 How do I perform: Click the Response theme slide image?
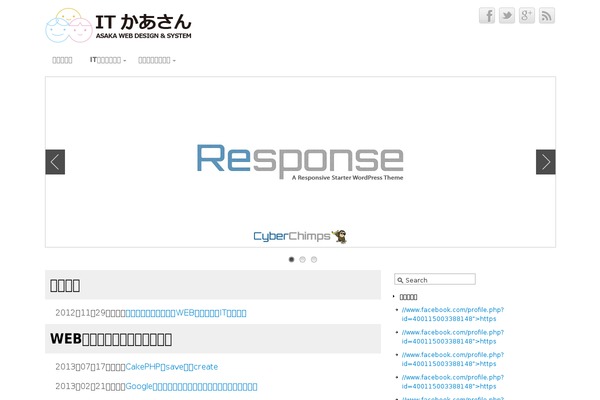tap(300, 162)
